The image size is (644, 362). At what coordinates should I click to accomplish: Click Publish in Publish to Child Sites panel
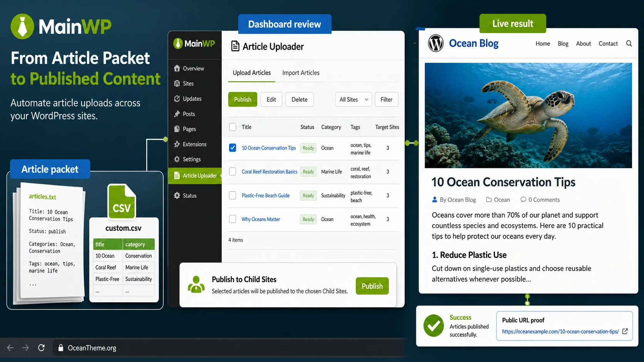pyautogui.click(x=372, y=286)
